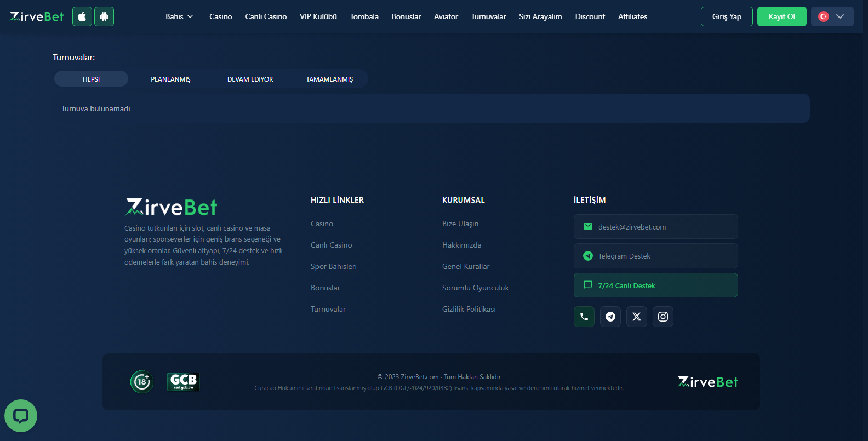Open Telegram social icon beside phone icon
Viewport: 868px width, 441px height.
coord(610,317)
